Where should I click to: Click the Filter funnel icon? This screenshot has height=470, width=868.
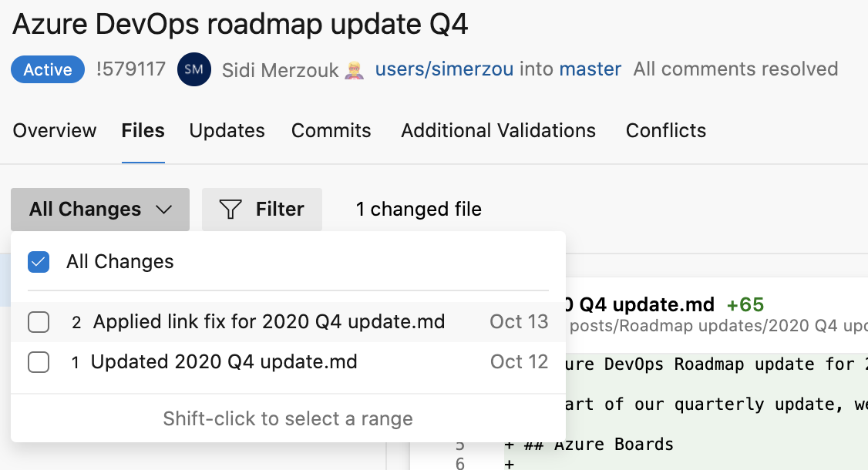pyautogui.click(x=230, y=209)
